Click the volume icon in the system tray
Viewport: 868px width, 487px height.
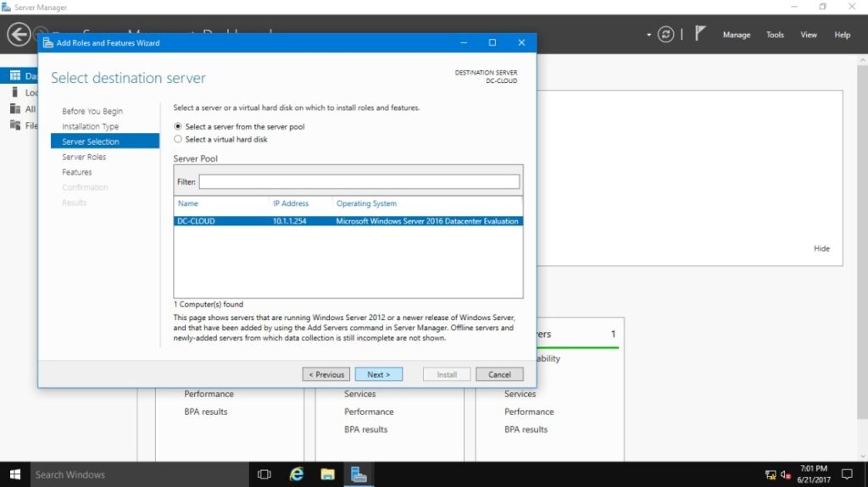(786, 475)
